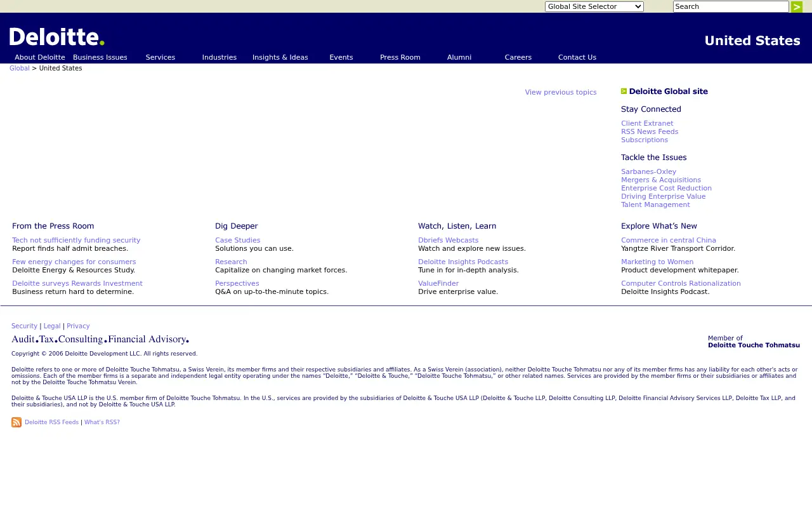Open the Subscriptions link
The image size is (812, 508).
pos(645,140)
